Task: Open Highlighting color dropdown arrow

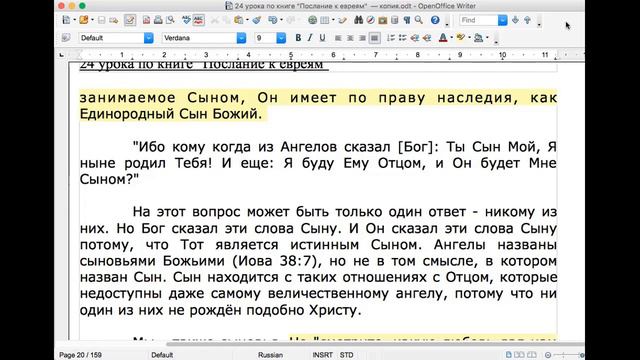Action: pos(469,38)
